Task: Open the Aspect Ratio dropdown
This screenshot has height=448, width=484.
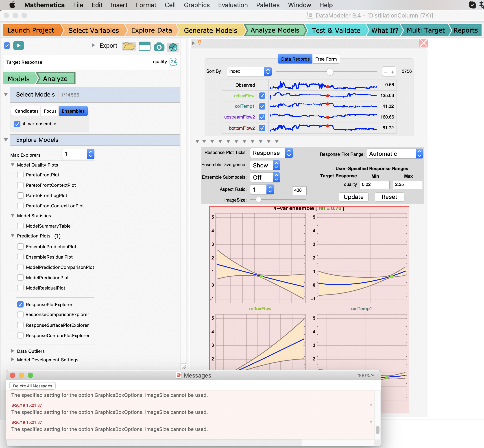Action: coord(262,190)
